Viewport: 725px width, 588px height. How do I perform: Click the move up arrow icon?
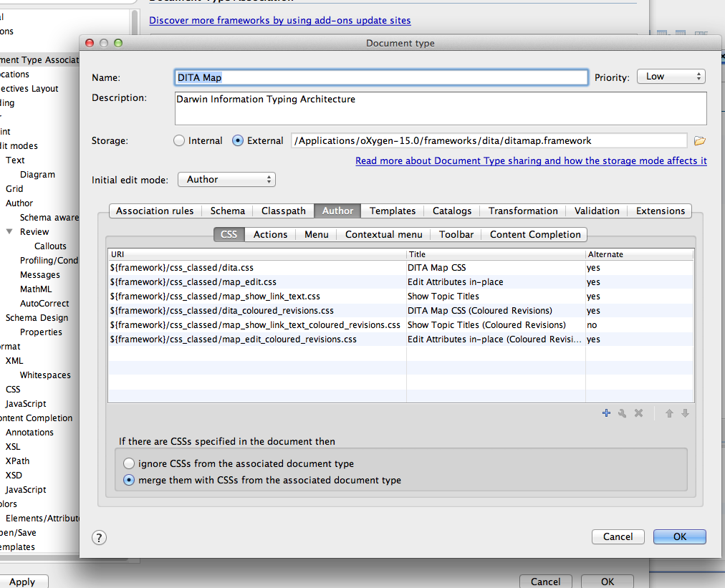pyautogui.click(x=669, y=413)
